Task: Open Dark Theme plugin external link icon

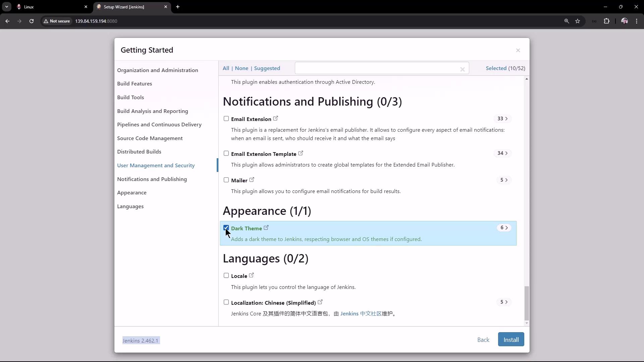Action: pos(266,228)
